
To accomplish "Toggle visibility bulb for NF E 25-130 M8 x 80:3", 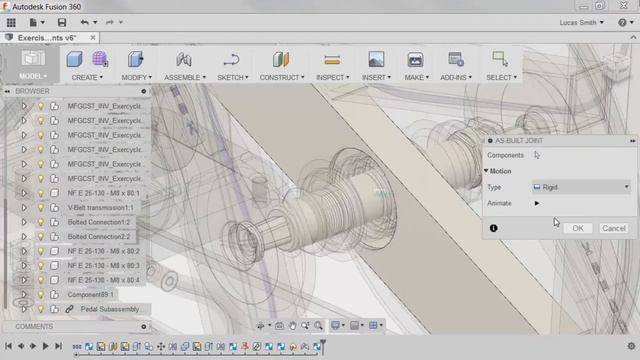I will pos(40,265).
